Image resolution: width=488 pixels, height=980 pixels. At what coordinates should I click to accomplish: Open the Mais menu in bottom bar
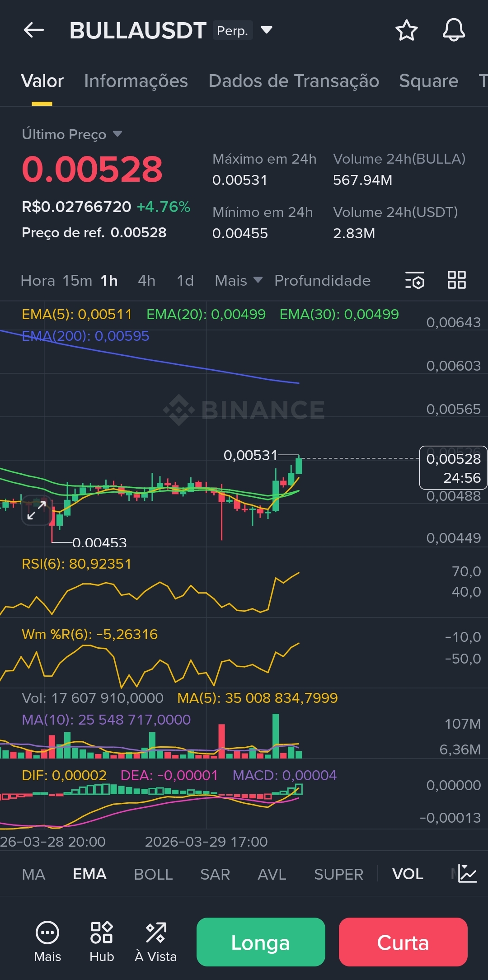(47, 942)
